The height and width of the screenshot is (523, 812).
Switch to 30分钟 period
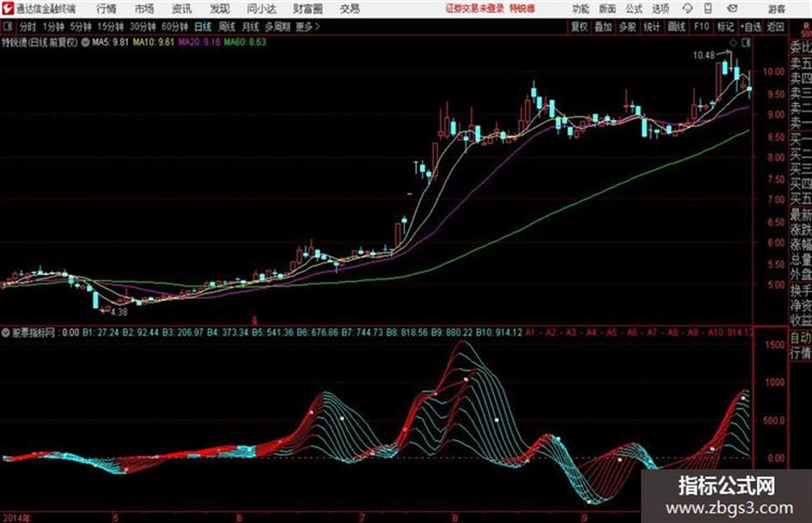[x=143, y=27]
